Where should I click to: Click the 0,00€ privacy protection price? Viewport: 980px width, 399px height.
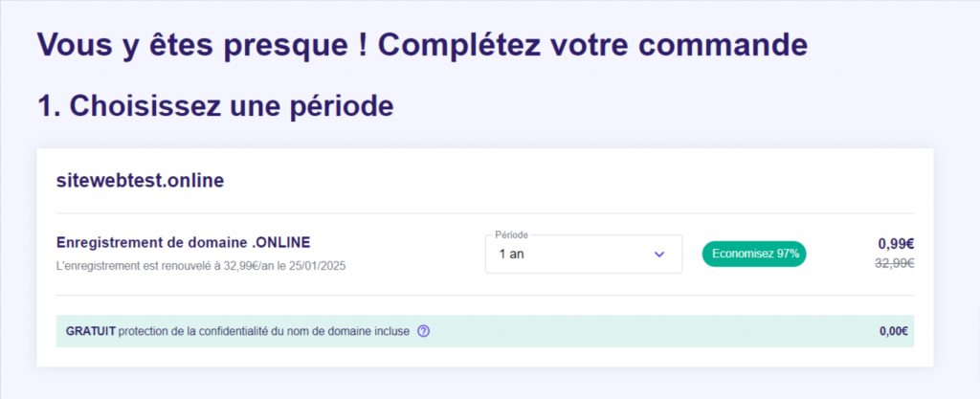coord(893,331)
